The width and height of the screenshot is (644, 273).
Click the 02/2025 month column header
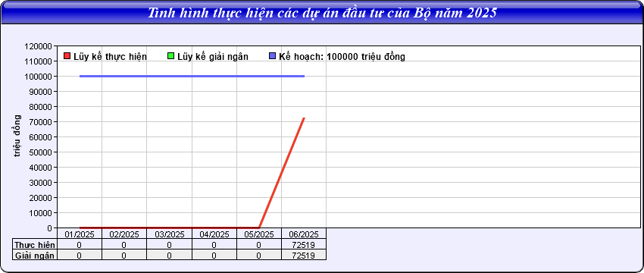124,234
